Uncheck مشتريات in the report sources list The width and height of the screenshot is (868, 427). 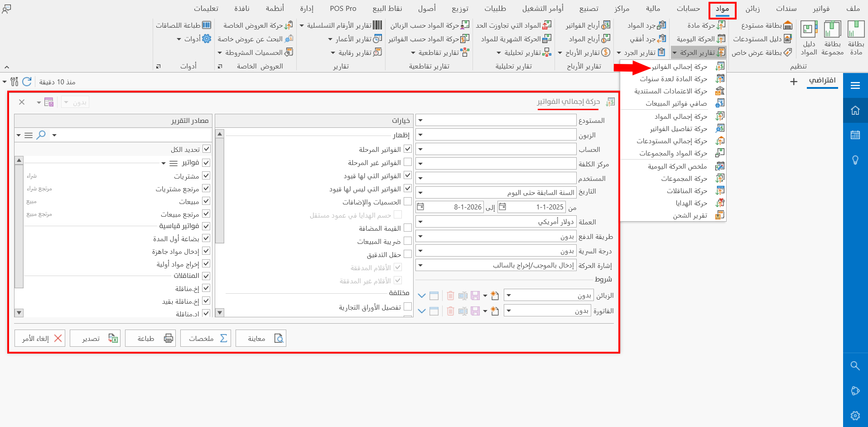point(206,175)
